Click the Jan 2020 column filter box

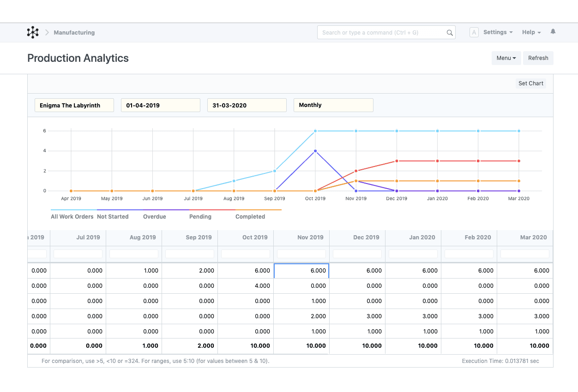(x=413, y=254)
